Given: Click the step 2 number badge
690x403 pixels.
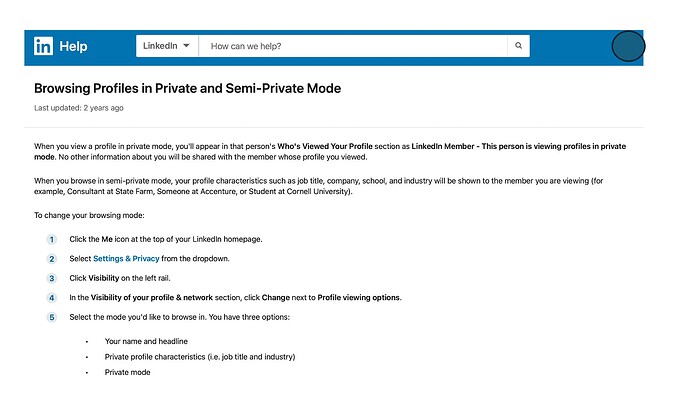Looking at the screenshot, I should [x=52, y=259].
